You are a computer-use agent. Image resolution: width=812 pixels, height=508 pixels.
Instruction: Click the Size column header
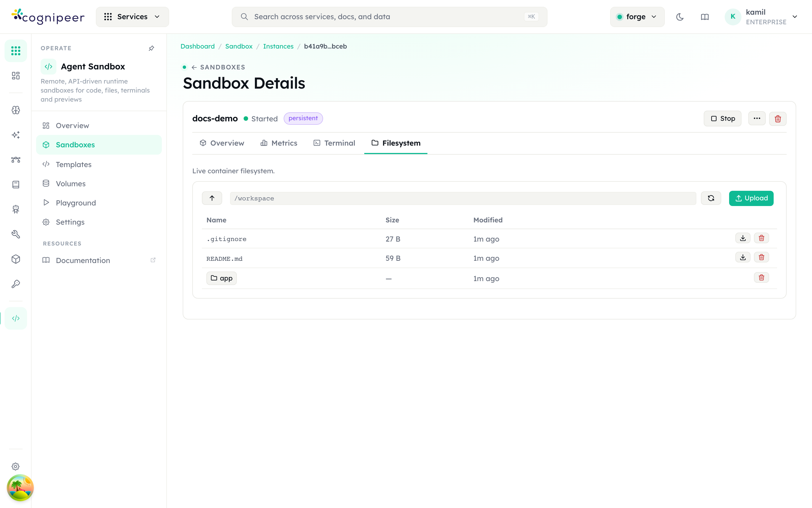click(392, 220)
